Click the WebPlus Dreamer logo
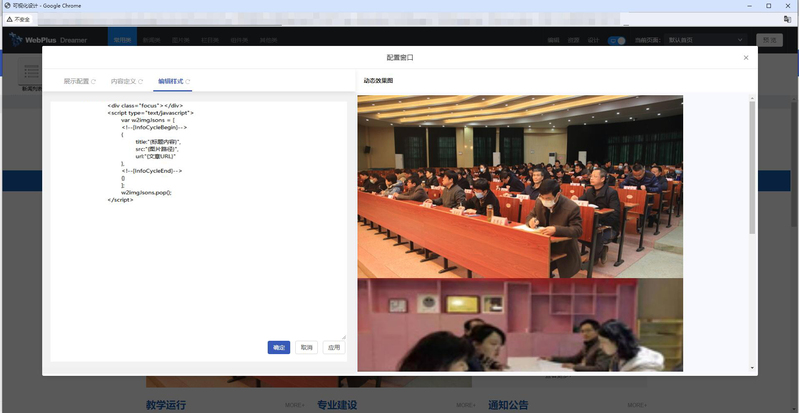Screen dimensions: 799x413 tap(48, 40)
